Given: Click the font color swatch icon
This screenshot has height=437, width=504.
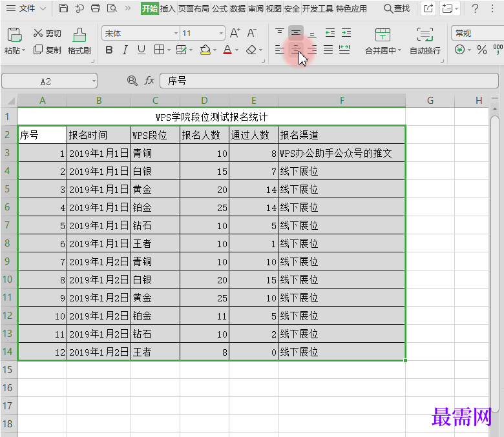Looking at the screenshot, I should pyautogui.click(x=227, y=50).
